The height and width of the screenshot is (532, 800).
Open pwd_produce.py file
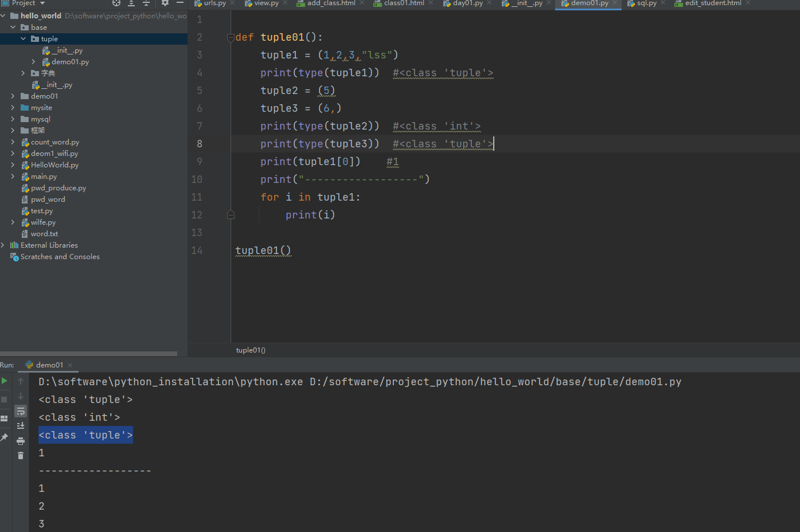coord(58,188)
